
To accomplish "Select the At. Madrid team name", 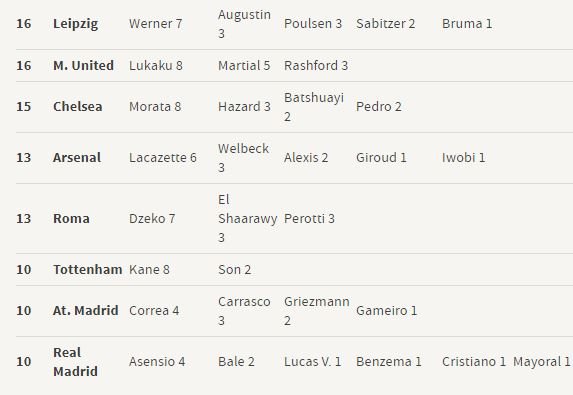I will [x=86, y=310].
